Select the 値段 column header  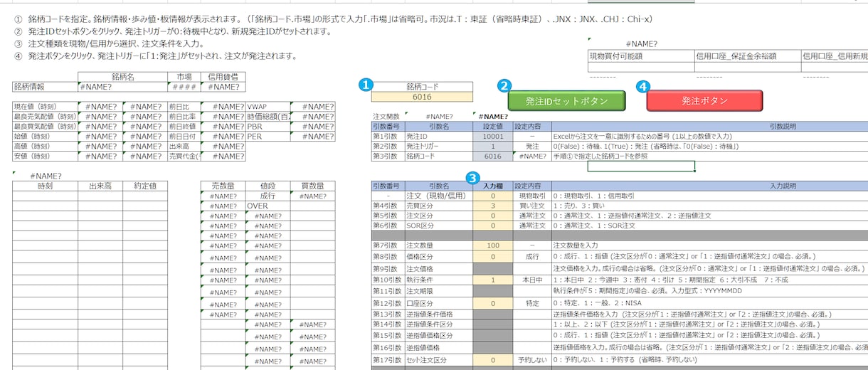coord(268,186)
